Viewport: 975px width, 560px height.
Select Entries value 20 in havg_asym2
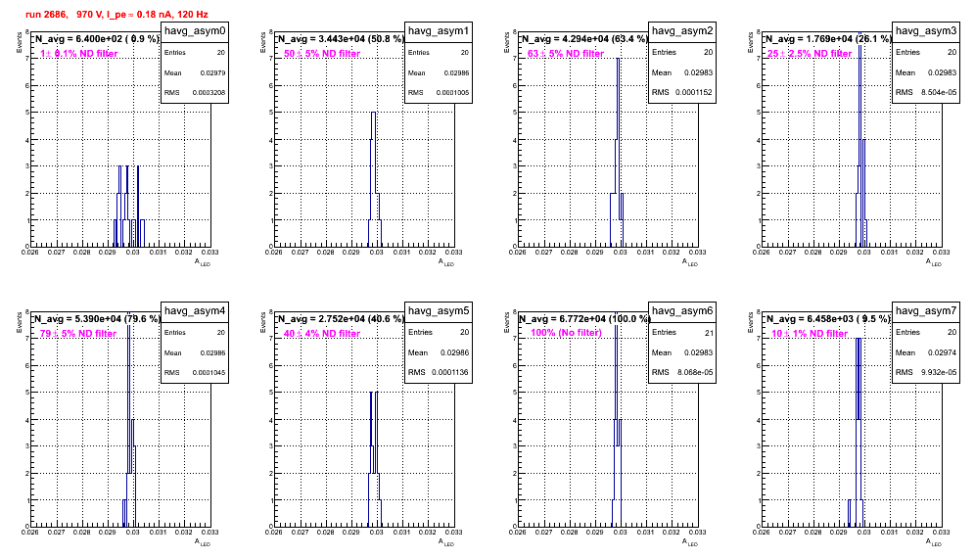point(708,52)
